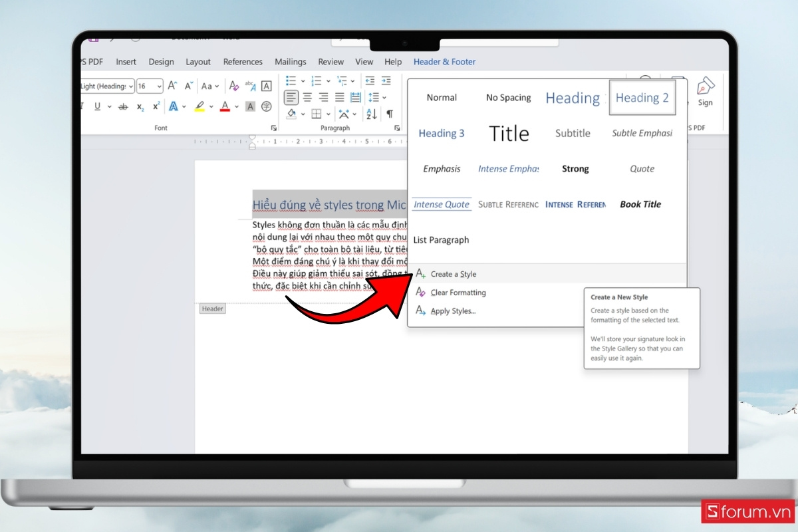Expand underline style dropdown arrow
Image resolution: width=798 pixels, height=532 pixels.
tap(108, 106)
